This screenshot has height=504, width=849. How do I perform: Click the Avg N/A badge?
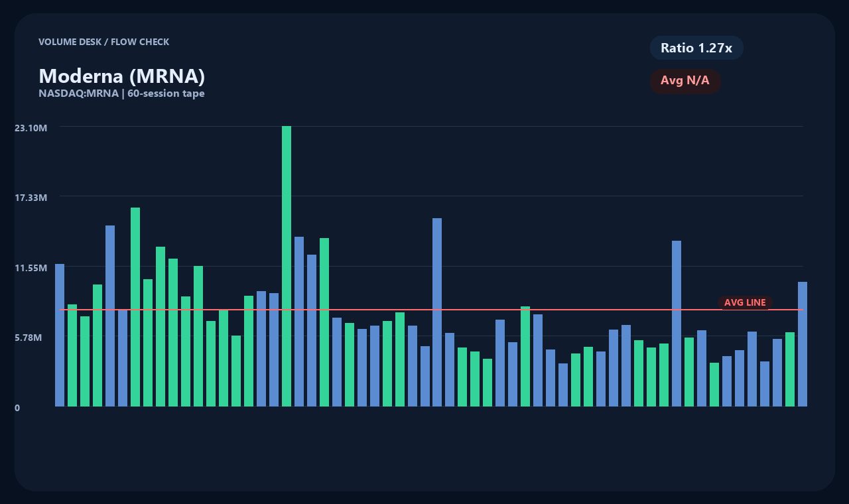click(x=685, y=81)
